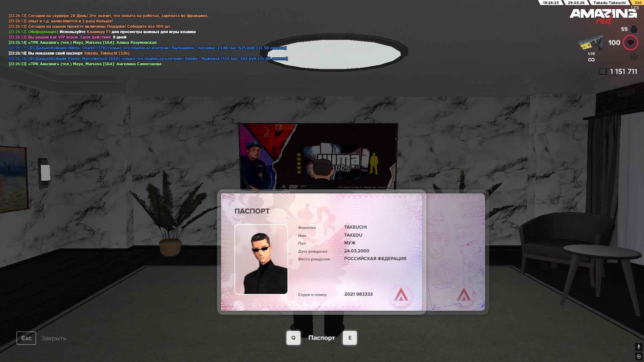This screenshot has width=644, height=362.
Task: Click the round icon under microphone
Action: pyautogui.click(x=639, y=356)
